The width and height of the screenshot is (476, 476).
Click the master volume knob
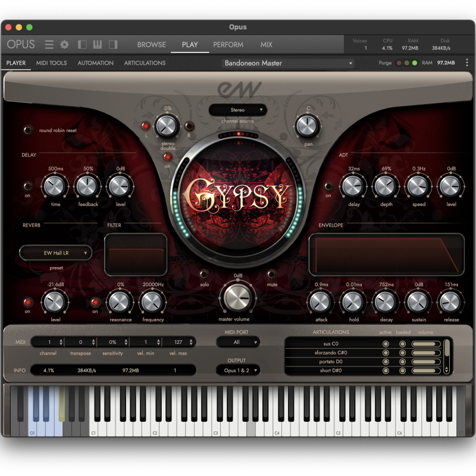click(x=237, y=298)
